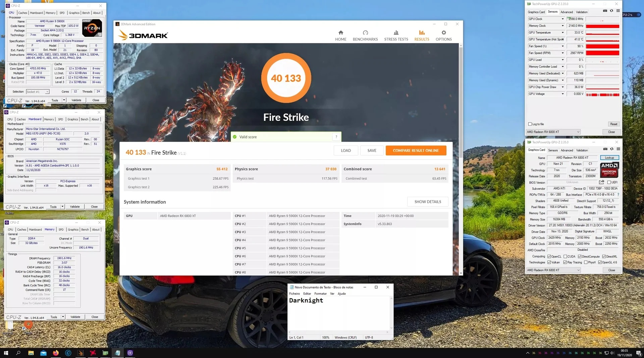The height and width of the screenshot is (358, 644).
Task: Toggle the OpenCL checkbox
Action: (x=549, y=256)
